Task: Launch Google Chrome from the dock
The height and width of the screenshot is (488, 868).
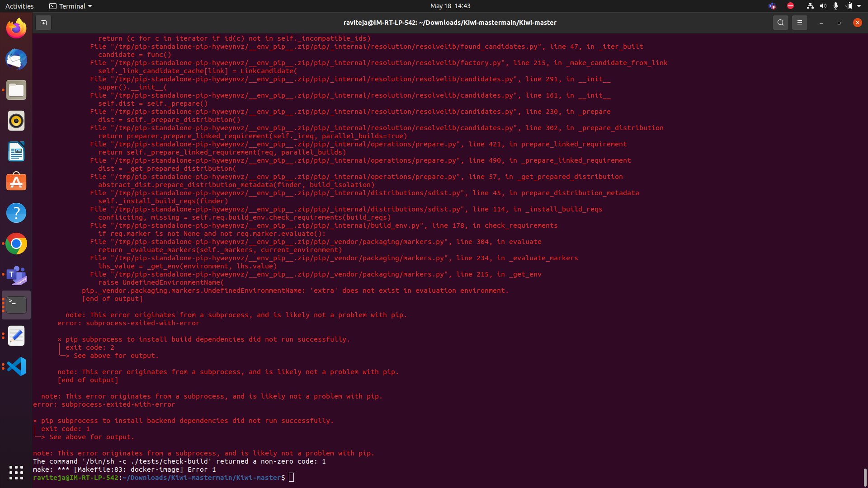Action: tap(16, 244)
